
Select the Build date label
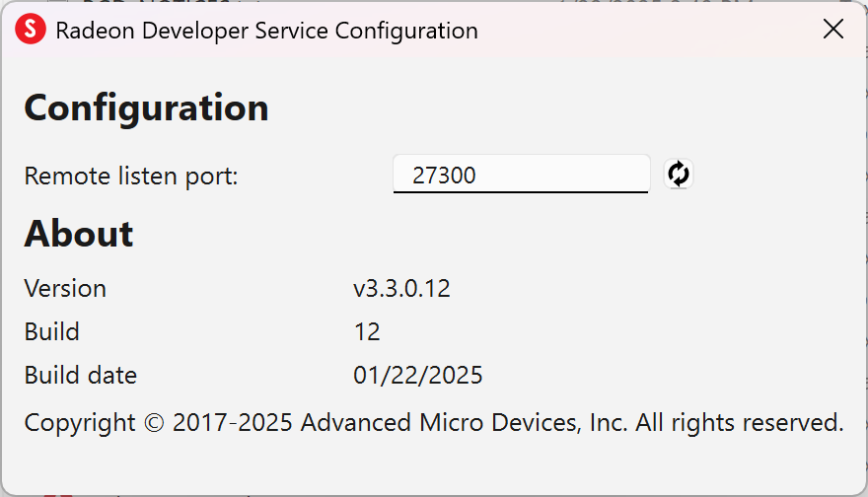(x=81, y=376)
